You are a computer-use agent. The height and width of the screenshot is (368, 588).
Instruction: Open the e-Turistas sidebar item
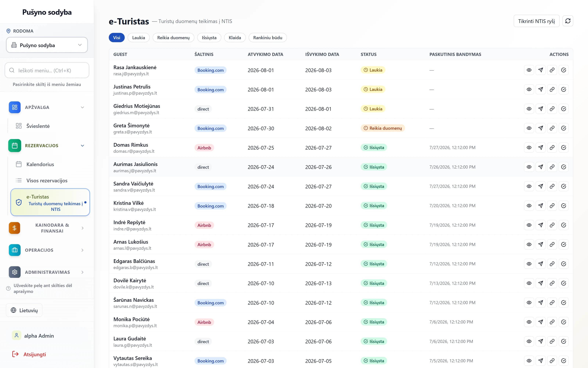(50, 202)
